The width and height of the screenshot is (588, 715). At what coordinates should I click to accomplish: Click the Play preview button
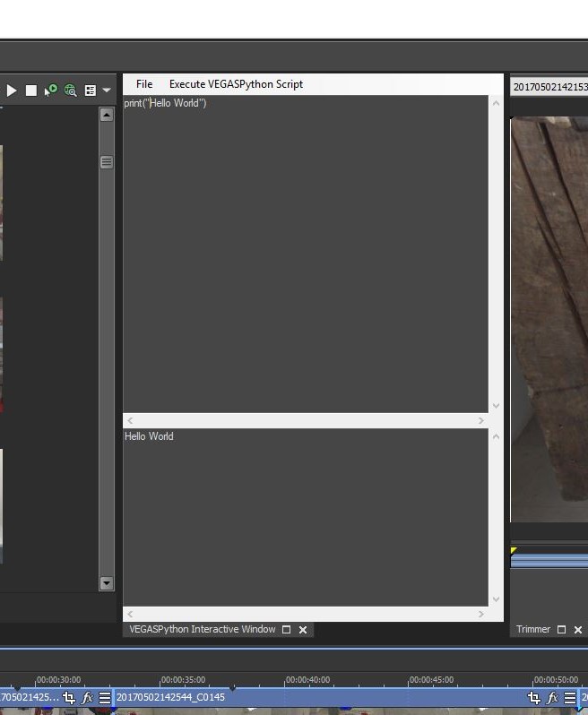pos(12,90)
